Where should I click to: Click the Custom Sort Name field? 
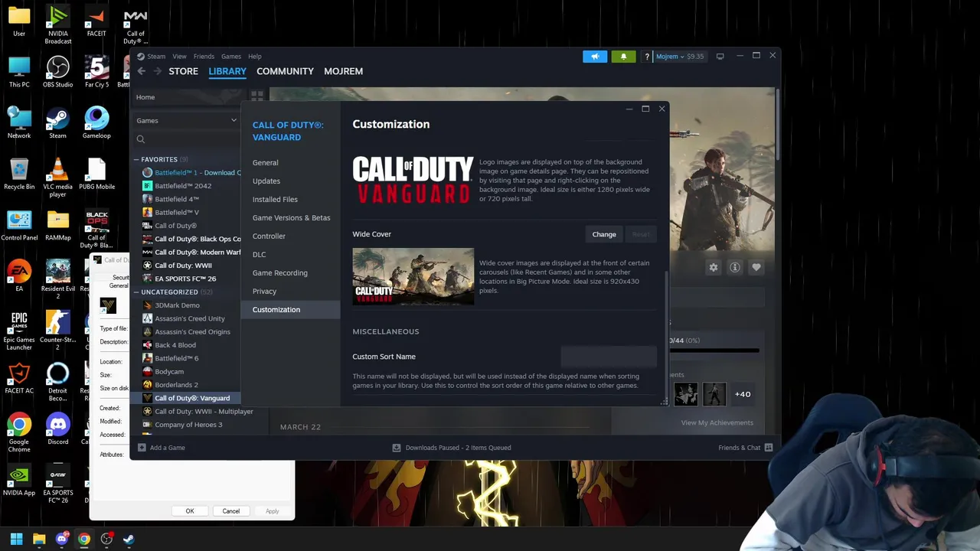[609, 357]
